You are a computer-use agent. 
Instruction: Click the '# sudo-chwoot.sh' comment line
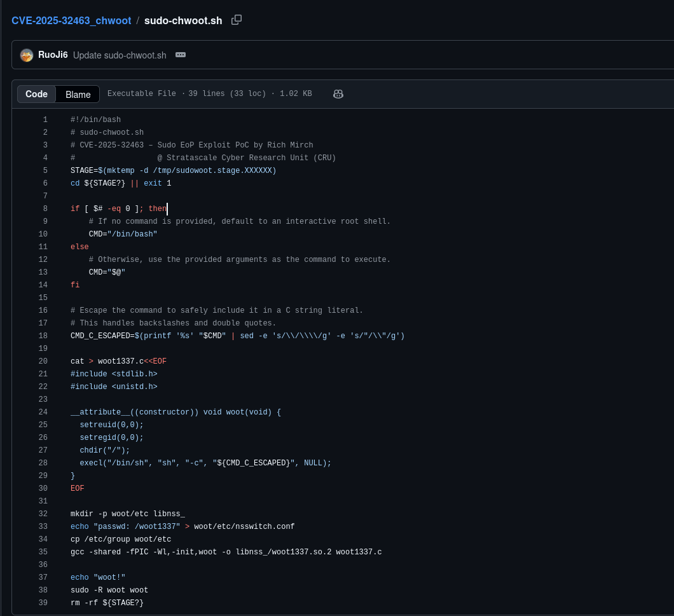pyautogui.click(x=107, y=132)
